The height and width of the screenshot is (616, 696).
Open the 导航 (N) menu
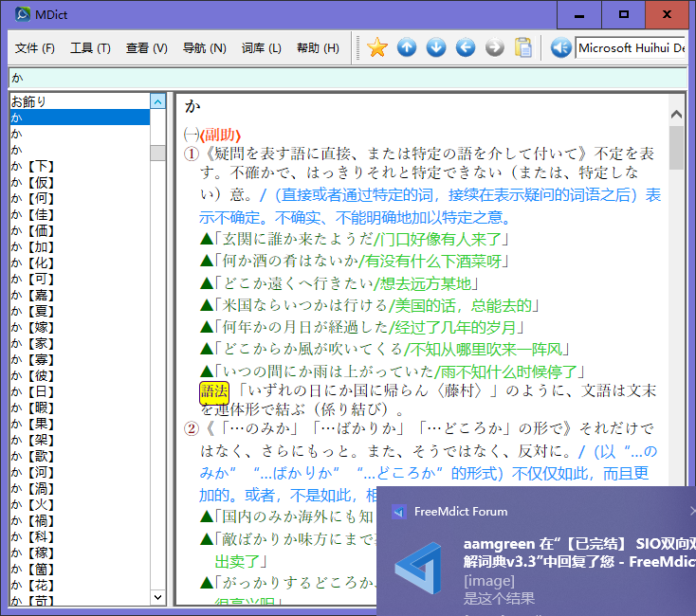point(204,48)
